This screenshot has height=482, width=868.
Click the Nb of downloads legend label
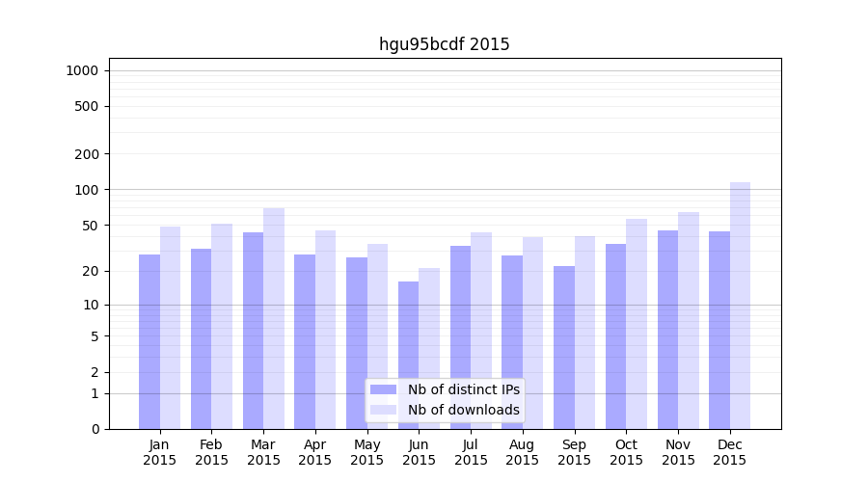pos(463,410)
